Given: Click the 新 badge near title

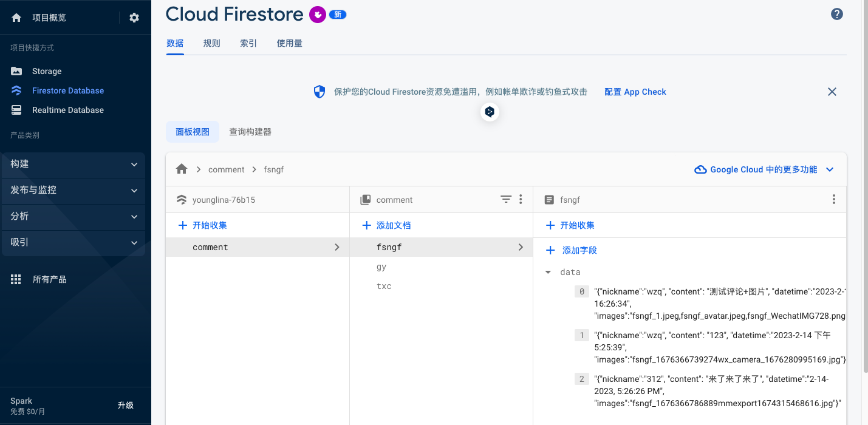Looking at the screenshot, I should (x=338, y=15).
